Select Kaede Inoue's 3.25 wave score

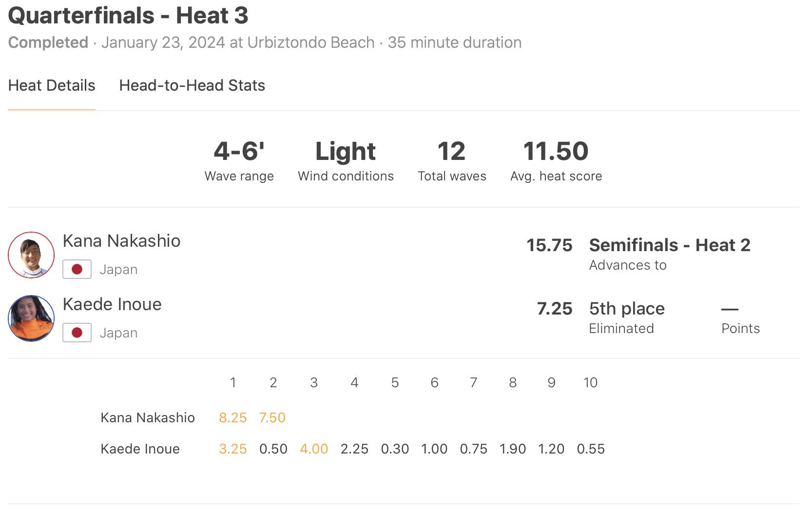[x=232, y=449]
